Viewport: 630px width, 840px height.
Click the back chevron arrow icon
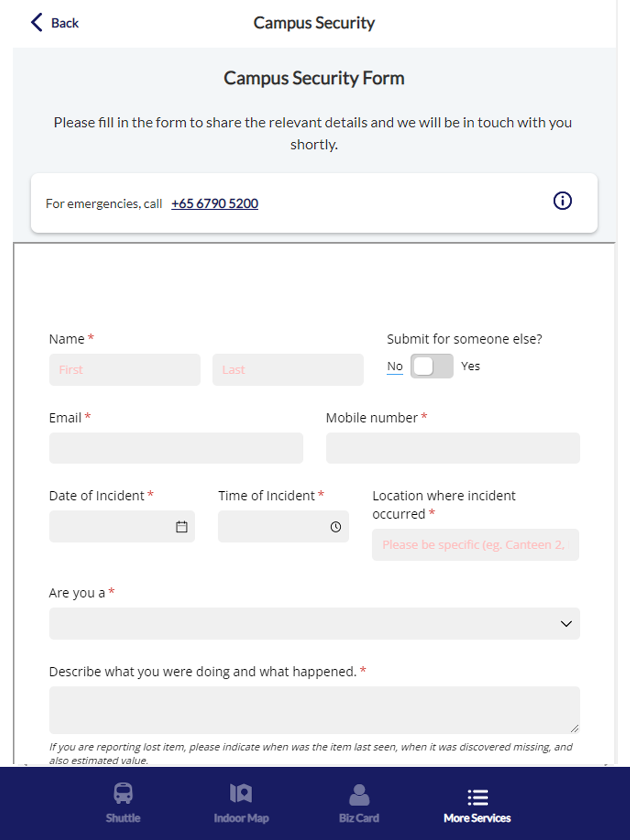[x=37, y=22]
